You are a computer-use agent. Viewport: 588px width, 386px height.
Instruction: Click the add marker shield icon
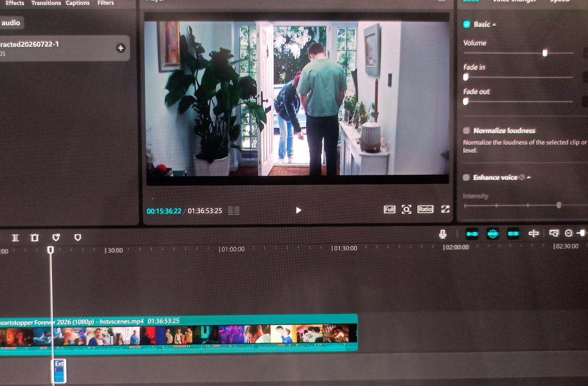pos(56,237)
